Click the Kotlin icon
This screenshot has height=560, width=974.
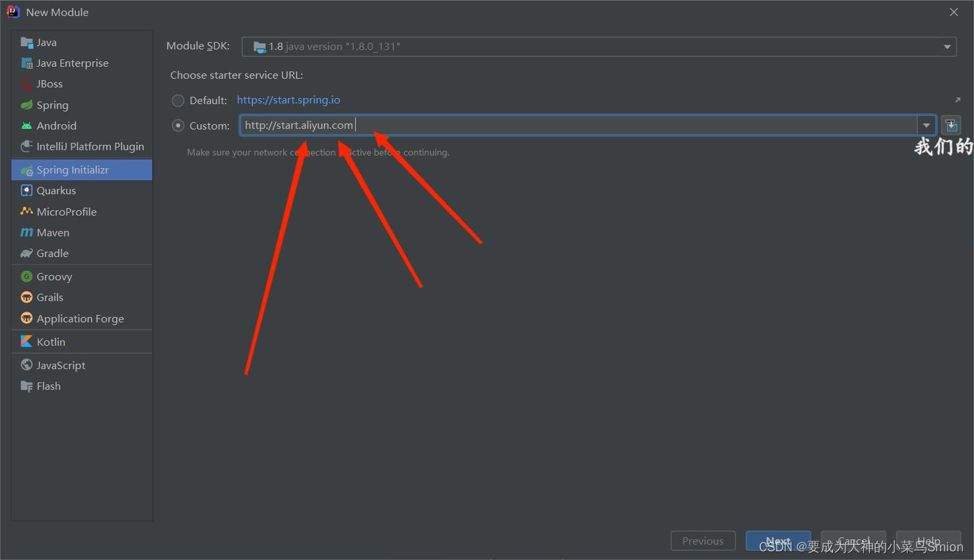tap(27, 342)
